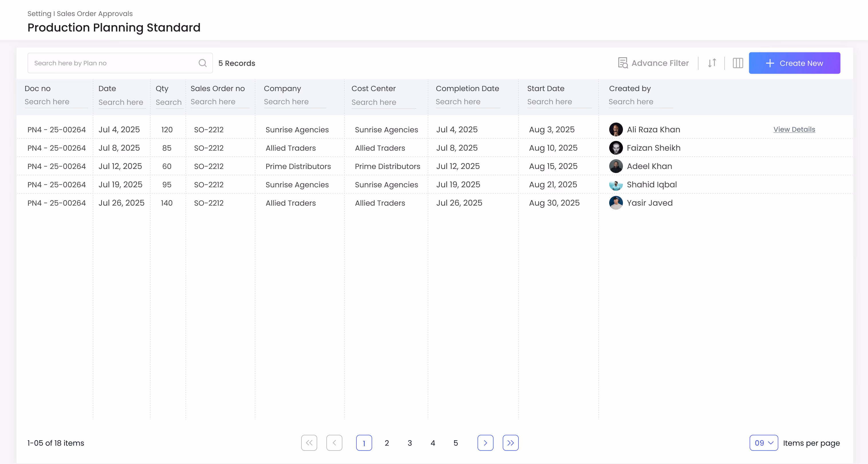Click Aug 10, 2025 start date
This screenshot has height=464, width=868.
[553, 148]
